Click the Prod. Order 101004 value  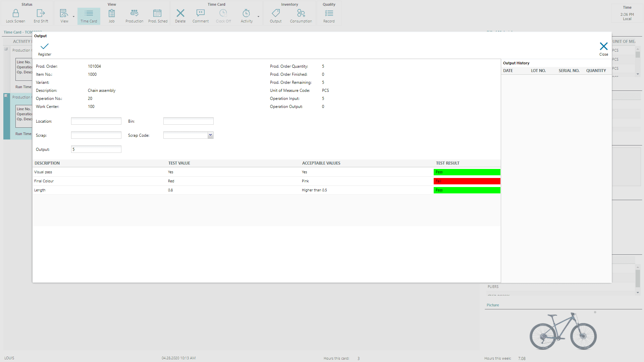pos(94,66)
